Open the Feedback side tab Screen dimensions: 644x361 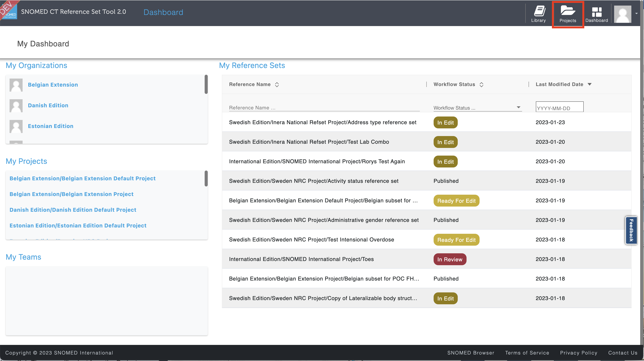(631, 230)
